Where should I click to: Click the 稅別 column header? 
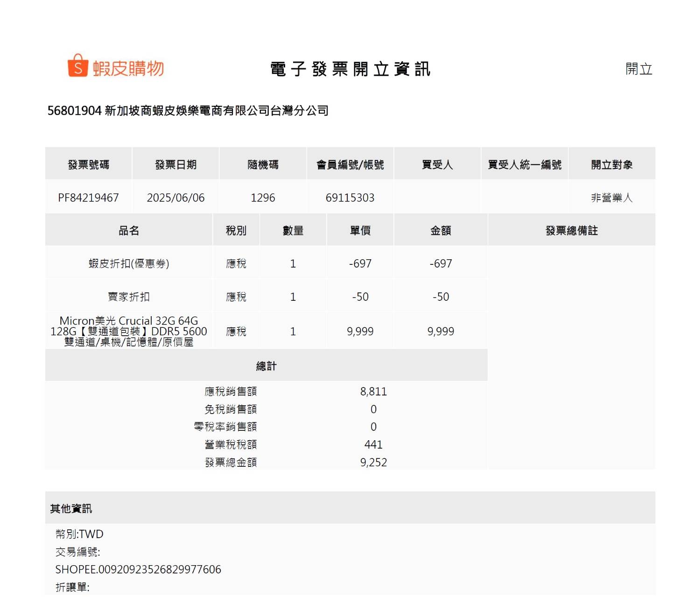(236, 230)
